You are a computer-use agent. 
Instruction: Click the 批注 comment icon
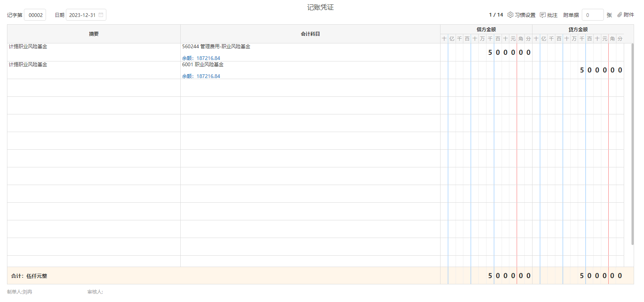point(542,15)
